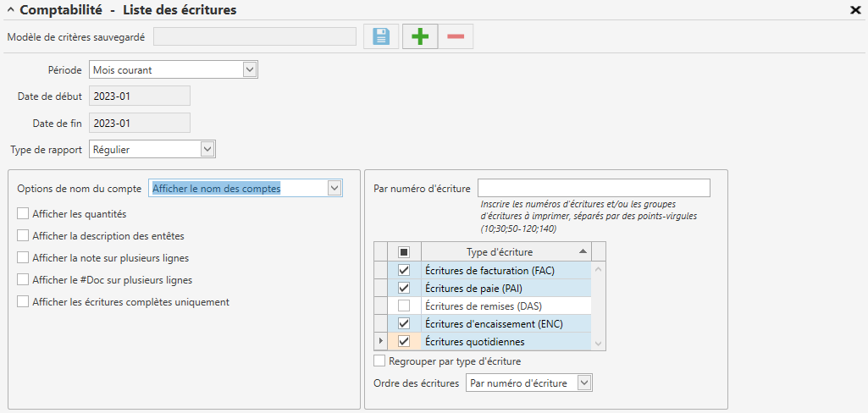Screen dimensions: 868x413
Task: Select the Écritures d'encaissement (ENC) row text
Action: [x=494, y=323]
